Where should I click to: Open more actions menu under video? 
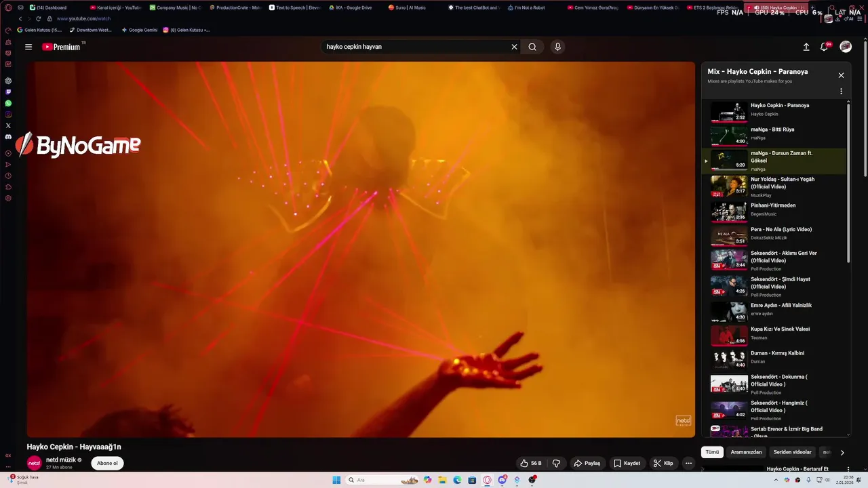pyautogui.click(x=688, y=463)
